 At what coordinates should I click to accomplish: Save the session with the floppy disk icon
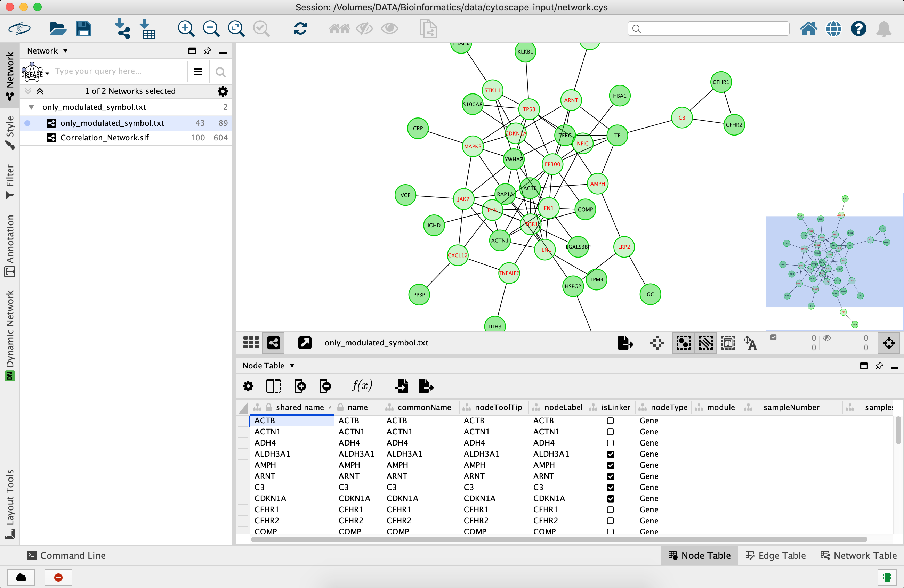coord(83,29)
